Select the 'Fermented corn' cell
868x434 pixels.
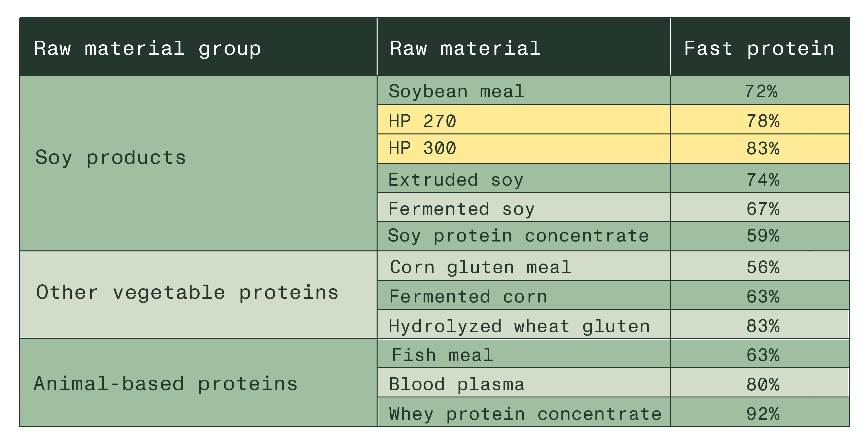point(468,297)
